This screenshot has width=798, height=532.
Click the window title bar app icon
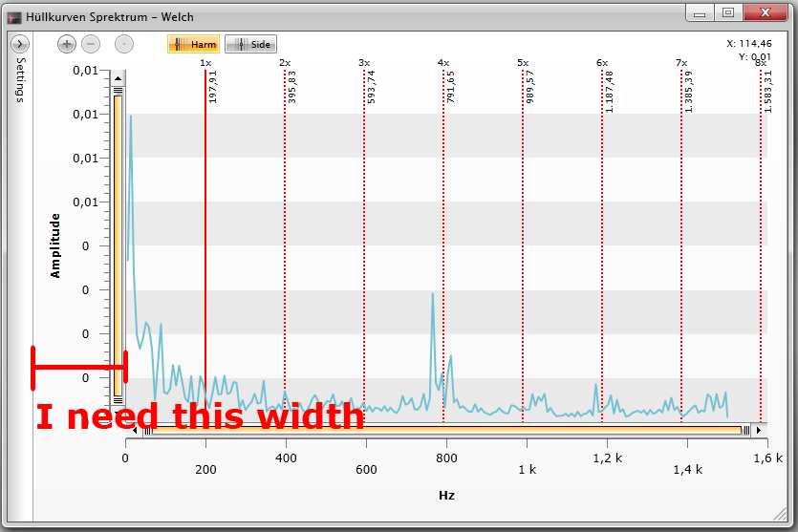14,17
